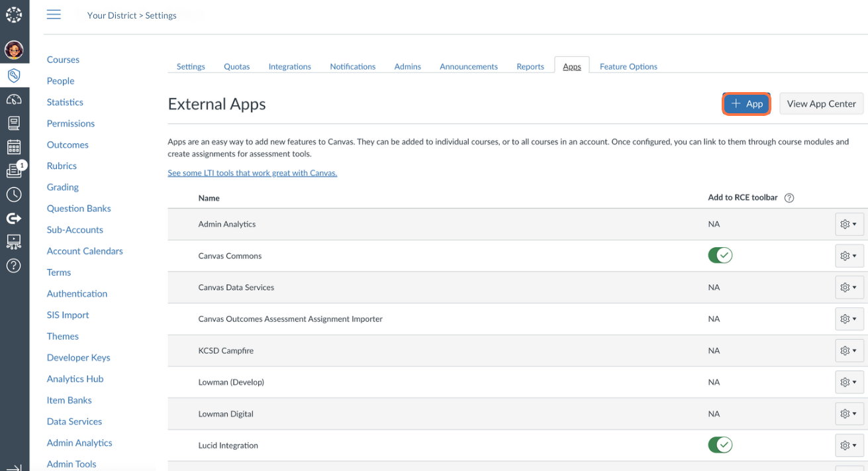Viewport: 868px width, 471px height.
Task: Open Terms in the account sidebar
Action: [x=59, y=272]
